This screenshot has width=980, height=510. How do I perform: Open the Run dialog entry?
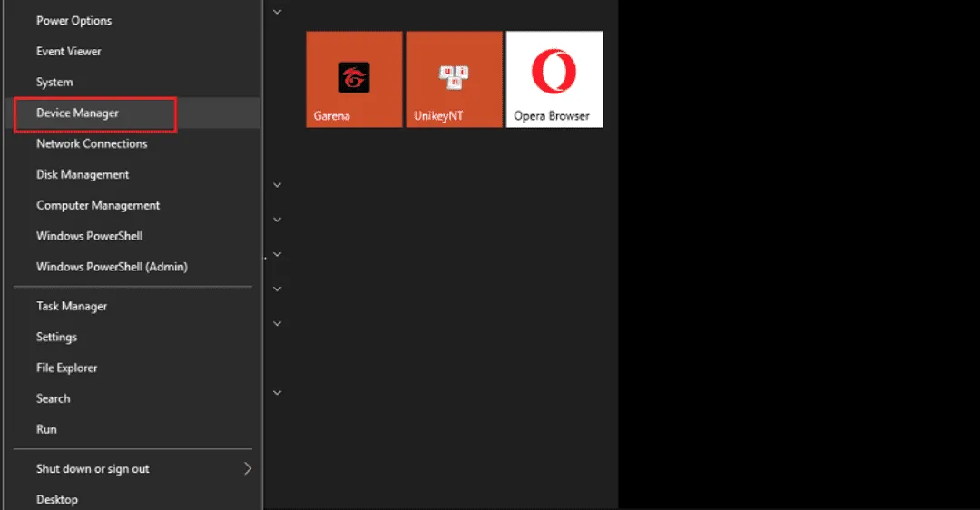46,430
